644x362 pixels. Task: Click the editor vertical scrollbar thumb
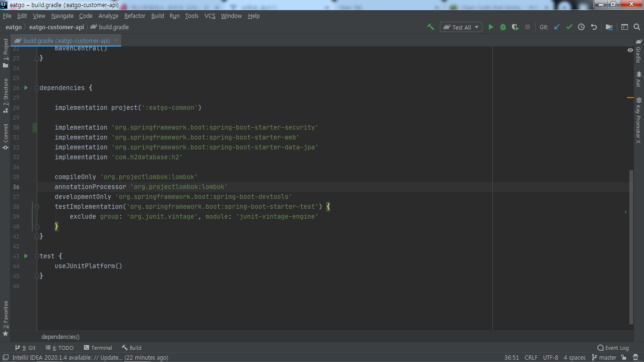631,247
